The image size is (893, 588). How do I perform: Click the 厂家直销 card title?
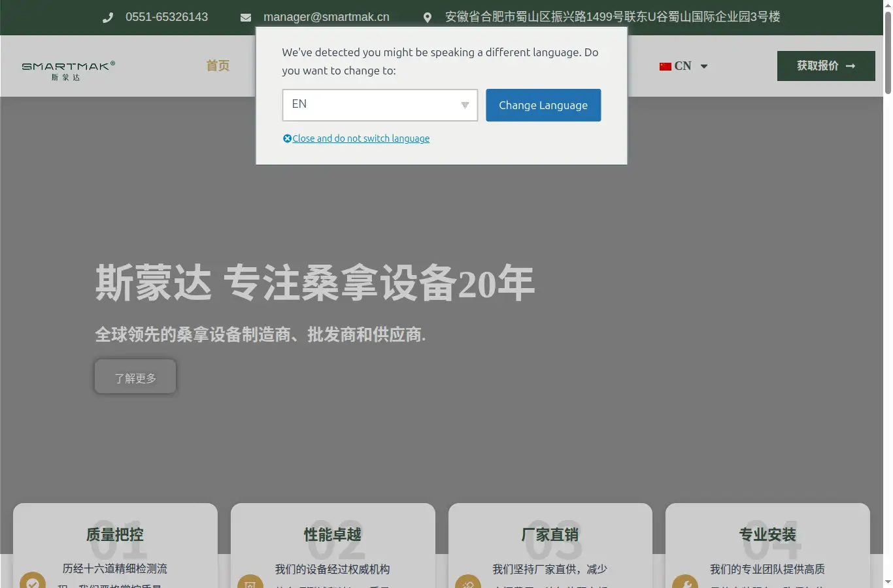550,534
